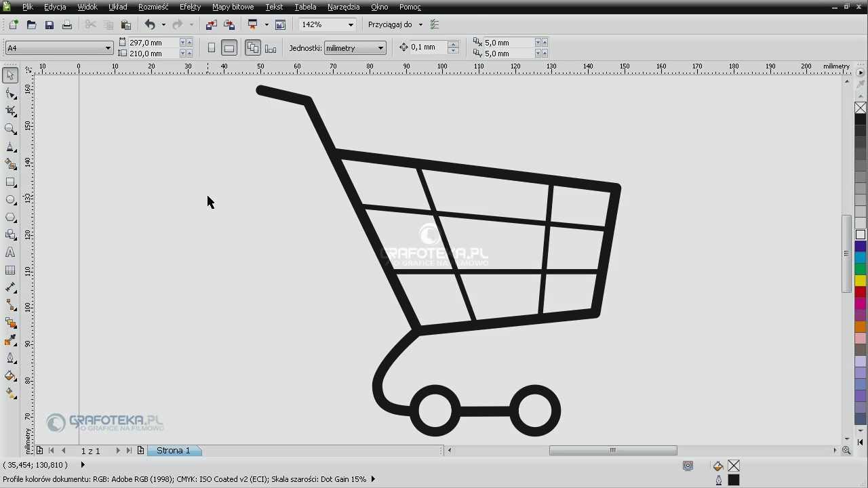This screenshot has height=488, width=868.
Task: Switch to the Strona 1 page tab
Action: 174,450
